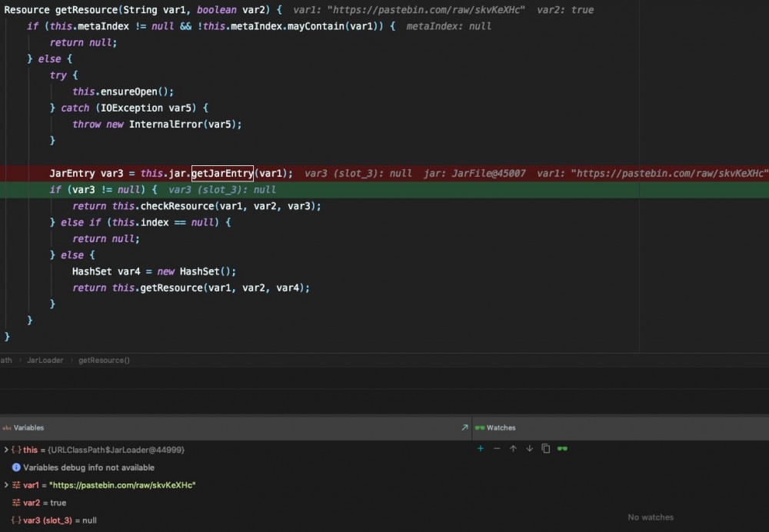Open Variables view in floating window via diagonal arrow
This screenshot has height=532, width=769.
[x=464, y=427]
